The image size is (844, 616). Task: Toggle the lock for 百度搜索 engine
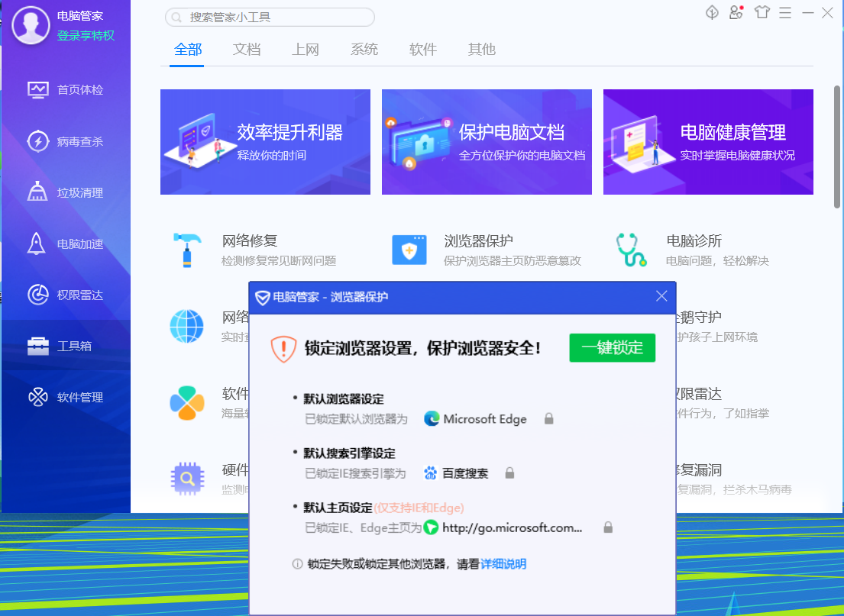(x=509, y=473)
